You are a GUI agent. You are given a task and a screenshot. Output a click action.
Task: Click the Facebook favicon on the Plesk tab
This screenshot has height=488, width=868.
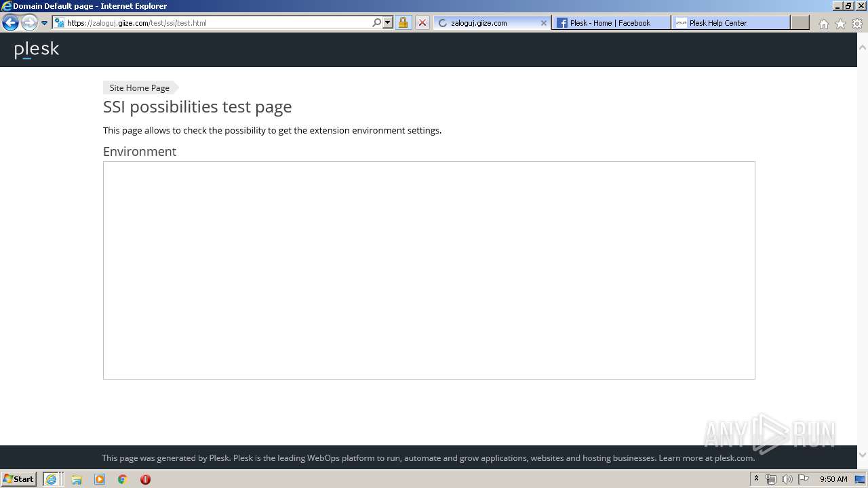point(561,22)
